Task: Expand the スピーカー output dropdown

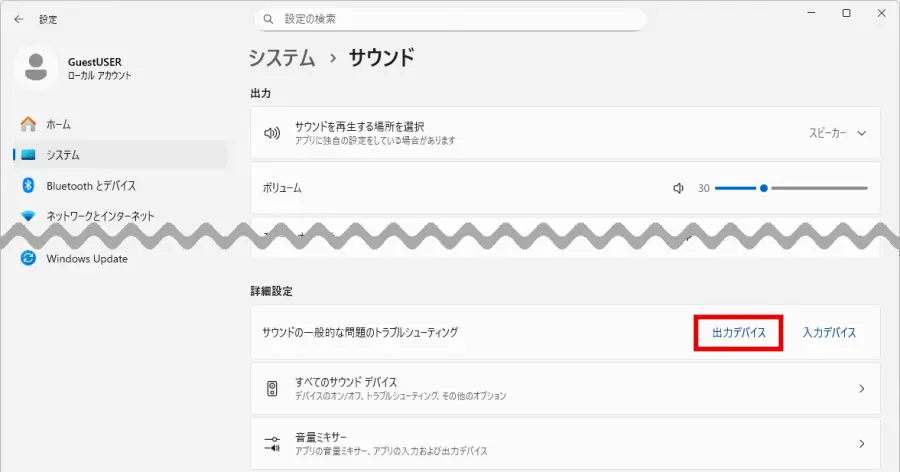Action: [837, 133]
